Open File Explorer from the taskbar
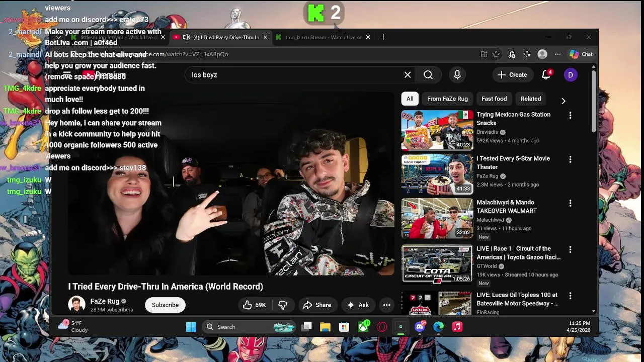 coord(325,327)
